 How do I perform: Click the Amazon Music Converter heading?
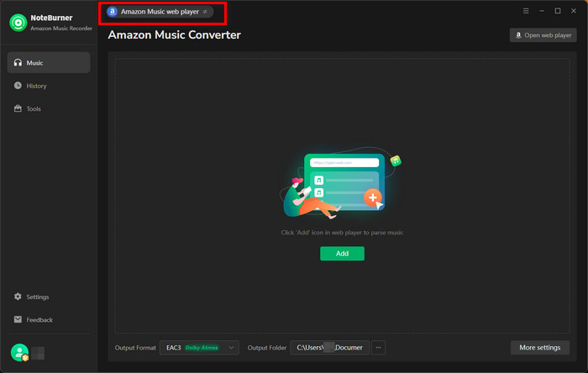pyautogui.click(x=175, y=34)
